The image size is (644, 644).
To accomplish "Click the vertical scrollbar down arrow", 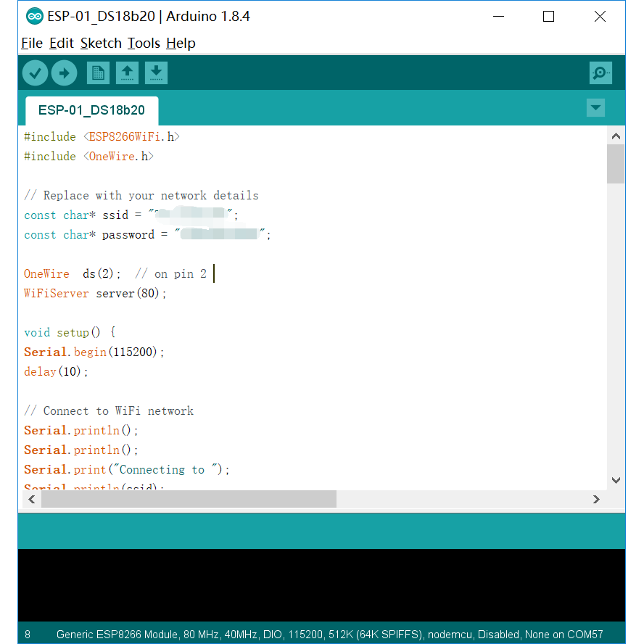I will click(x=616, y=480).
